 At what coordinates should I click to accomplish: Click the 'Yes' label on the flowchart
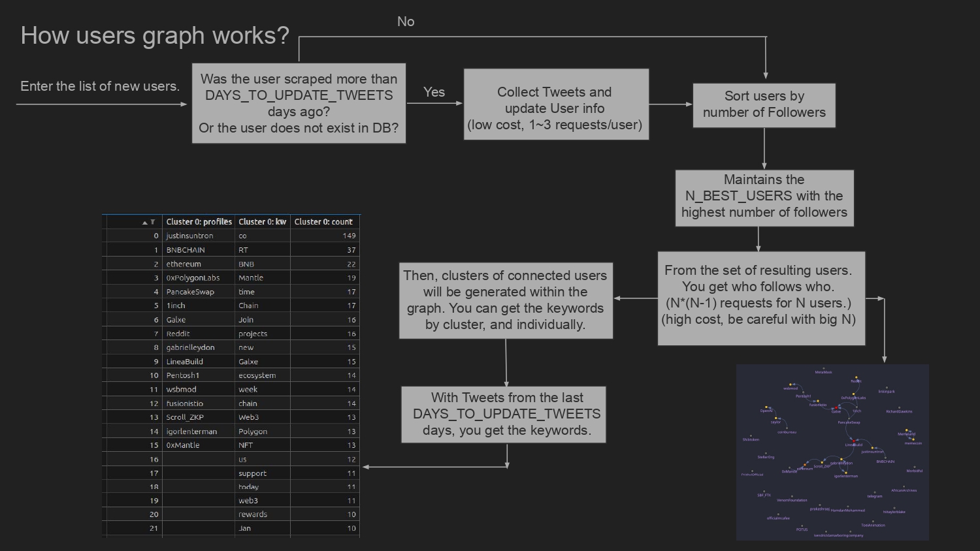coord(434,92)
